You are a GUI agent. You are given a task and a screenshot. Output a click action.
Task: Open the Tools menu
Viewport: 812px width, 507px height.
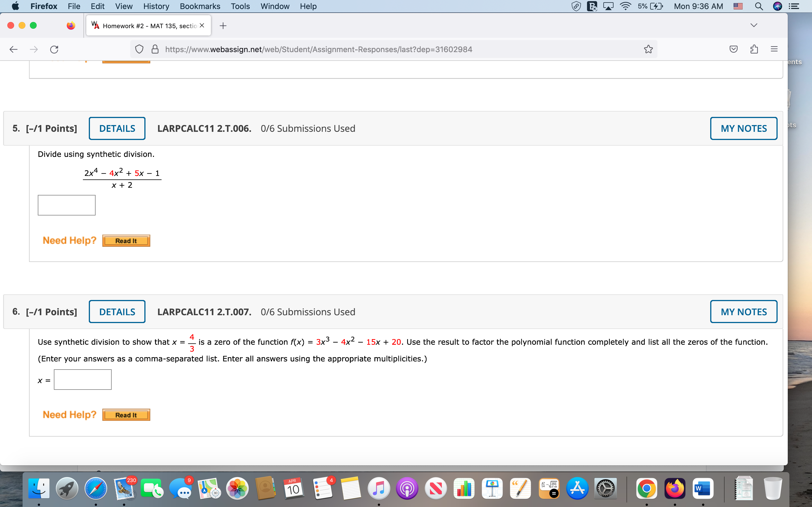tap(240, 6)
